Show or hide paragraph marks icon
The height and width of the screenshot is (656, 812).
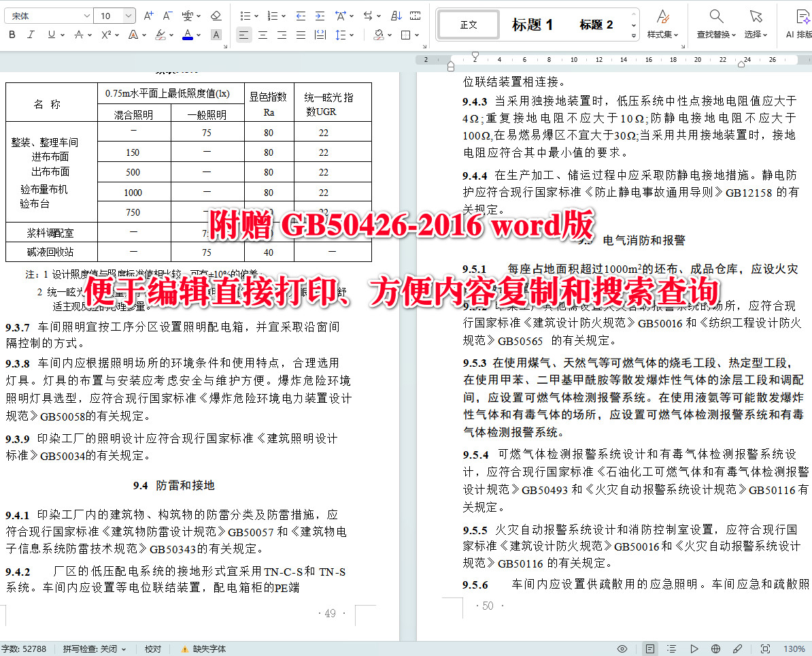416,16
